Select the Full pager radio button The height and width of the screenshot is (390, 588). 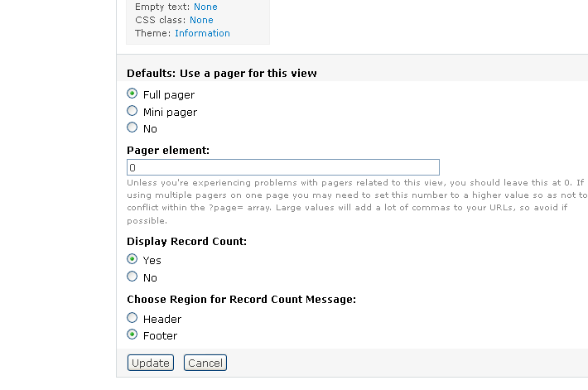(x=132, y=94)
